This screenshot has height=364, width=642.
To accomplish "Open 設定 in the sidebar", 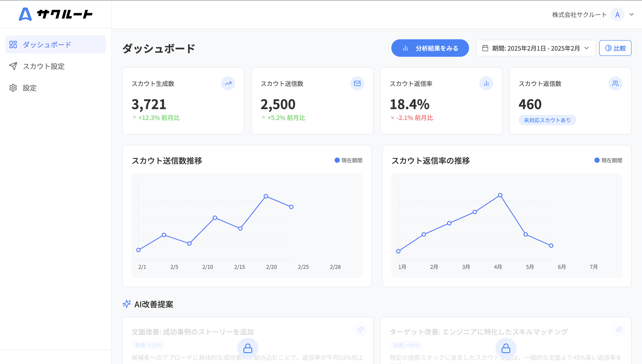I will pos(55,88).
